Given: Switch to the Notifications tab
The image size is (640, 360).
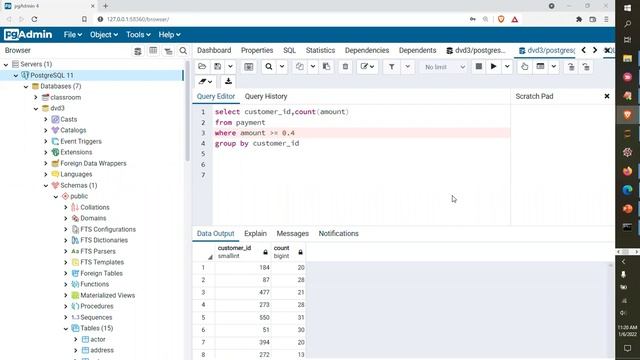Looking at the screenshot, I should (338, 233).
